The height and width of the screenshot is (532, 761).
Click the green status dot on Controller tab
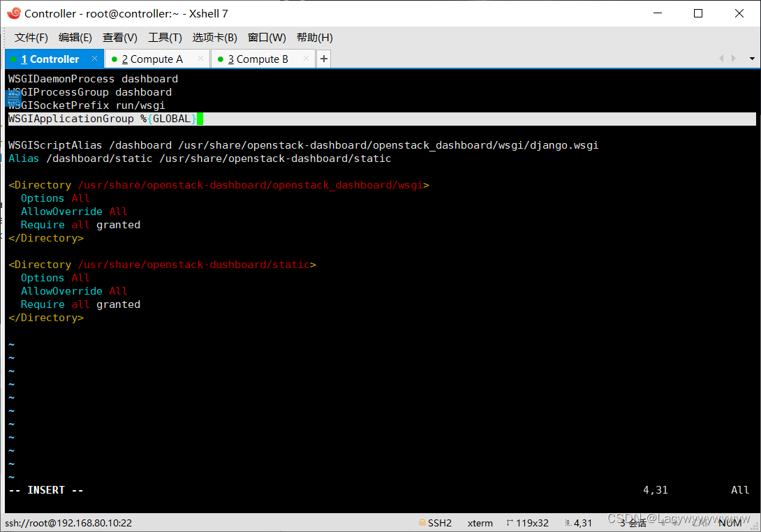[13, 59]
